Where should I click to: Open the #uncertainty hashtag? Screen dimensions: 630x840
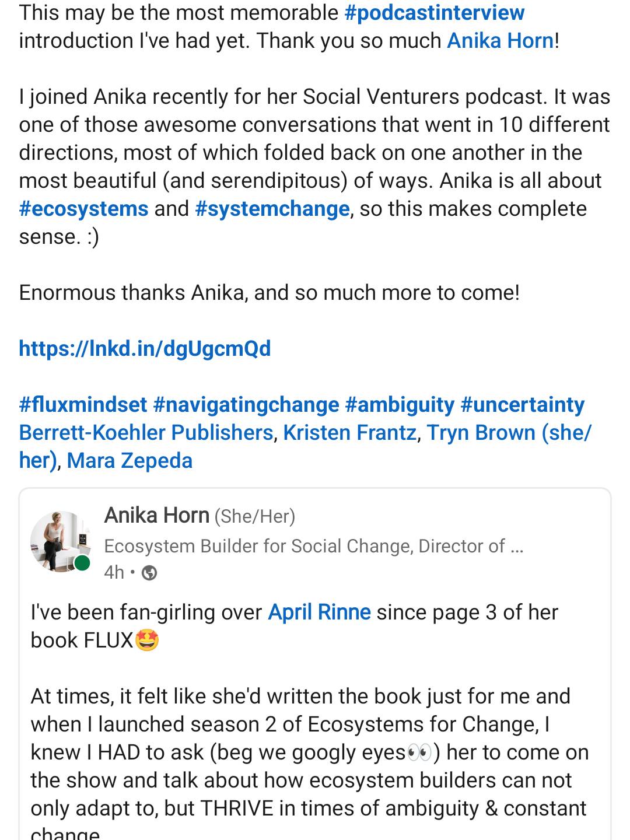point(522,405)
